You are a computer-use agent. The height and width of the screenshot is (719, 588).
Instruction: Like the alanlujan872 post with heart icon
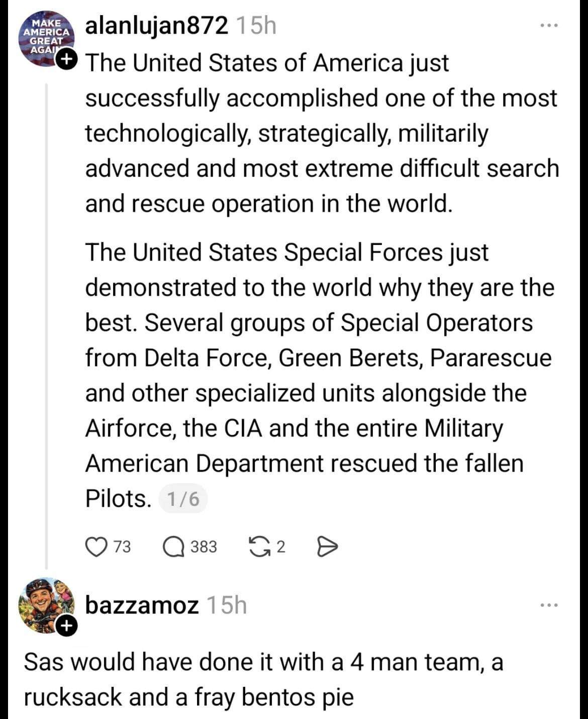tap(95, 547)
